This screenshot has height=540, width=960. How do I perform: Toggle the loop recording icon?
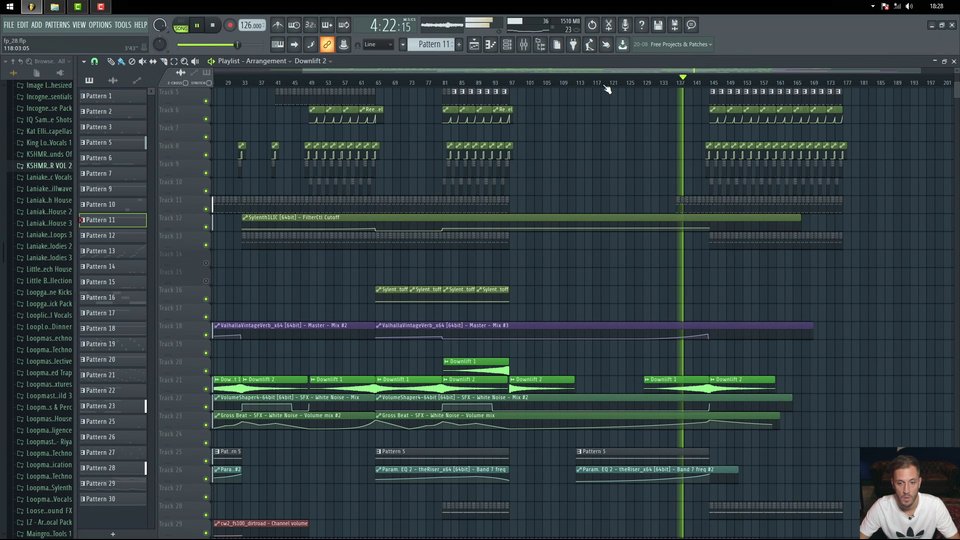pyautogui.click(x=343, y=25)
